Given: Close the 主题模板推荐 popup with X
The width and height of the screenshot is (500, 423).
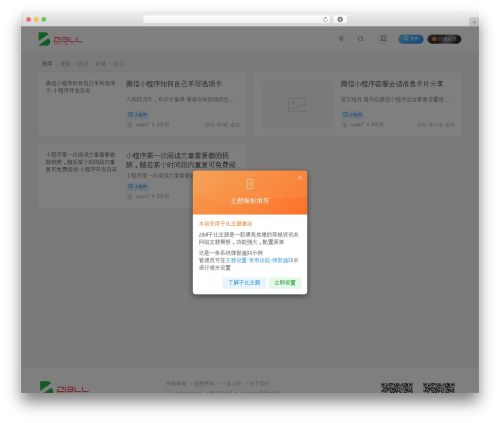Looking at the screenshot, I should tap(300, 178).
